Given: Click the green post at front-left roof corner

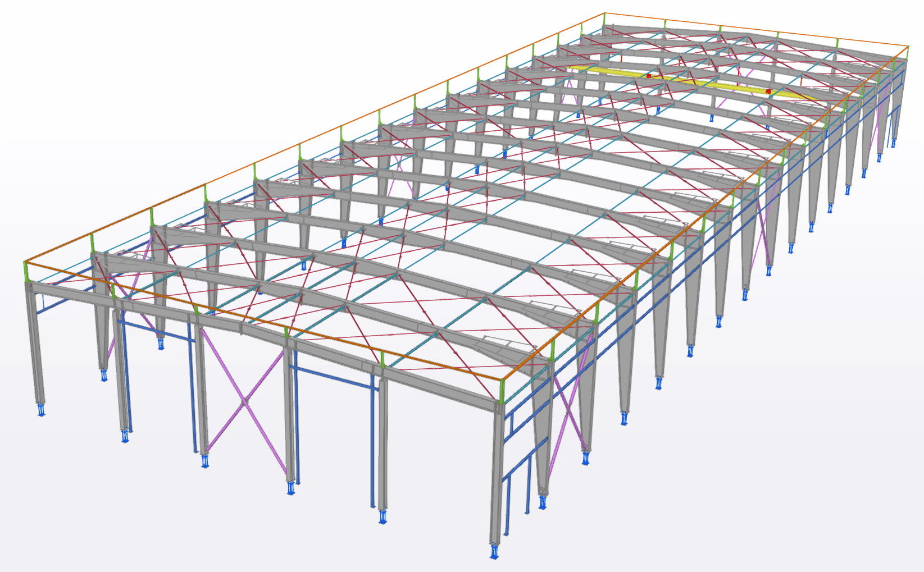Looking at the screenshot, I should click(26, 273).
